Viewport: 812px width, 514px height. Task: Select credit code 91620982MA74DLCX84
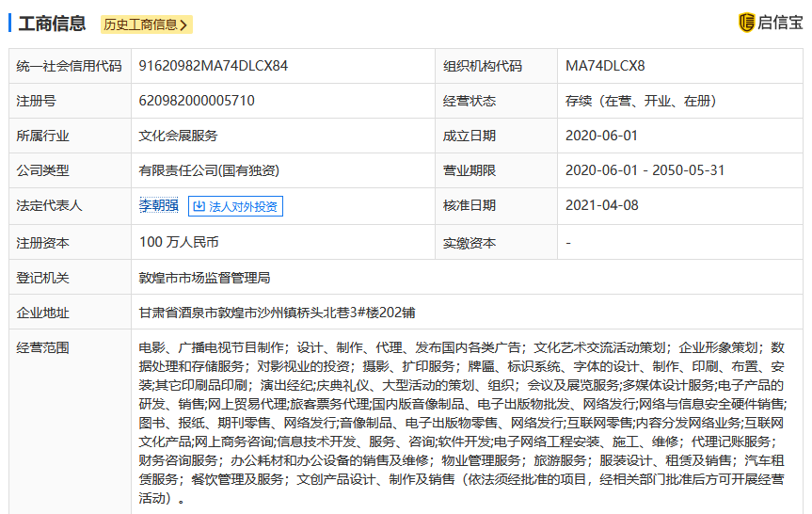point(214,66)
